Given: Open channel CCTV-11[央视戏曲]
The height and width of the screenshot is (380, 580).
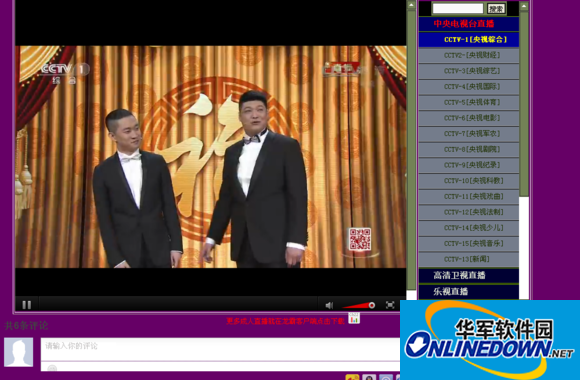Looking at the screenshot, I should point(469,196).
